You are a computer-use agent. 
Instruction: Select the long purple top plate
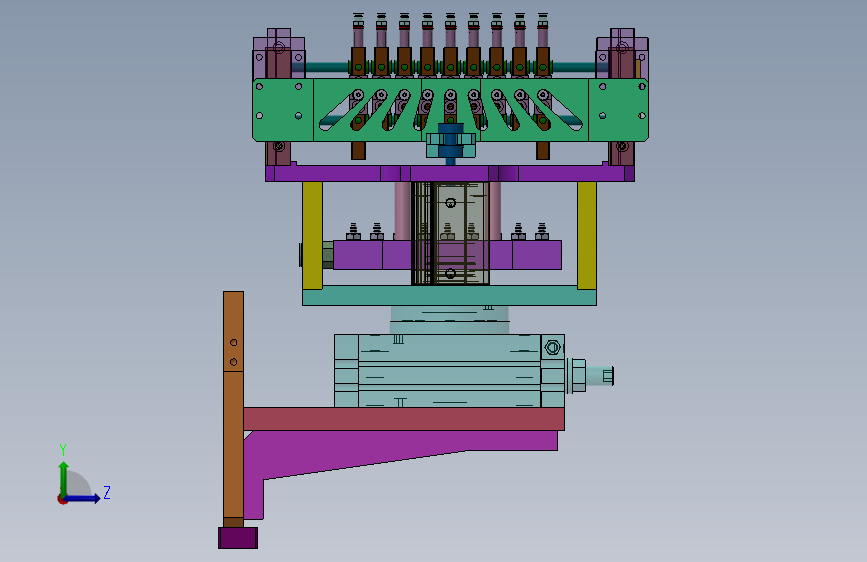450,173
